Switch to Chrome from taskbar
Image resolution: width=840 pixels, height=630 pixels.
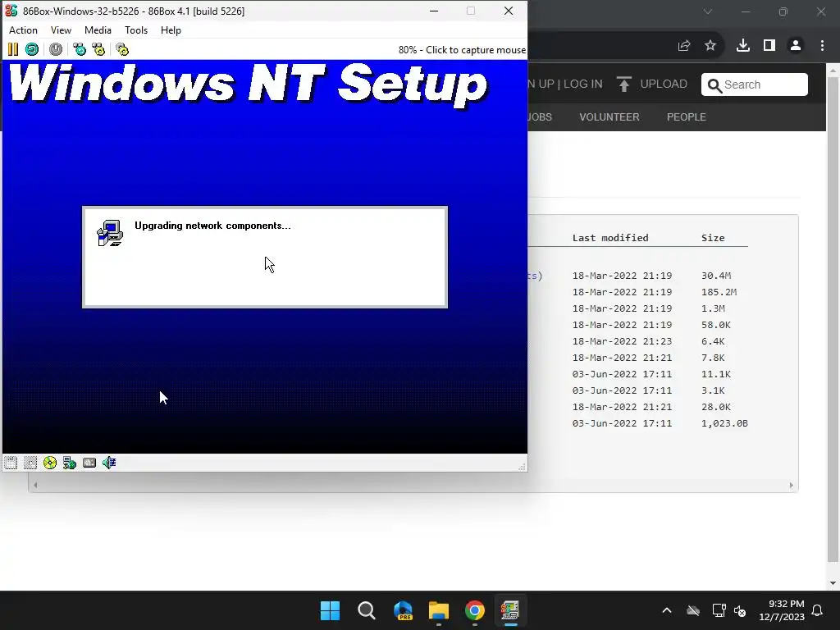475,610
